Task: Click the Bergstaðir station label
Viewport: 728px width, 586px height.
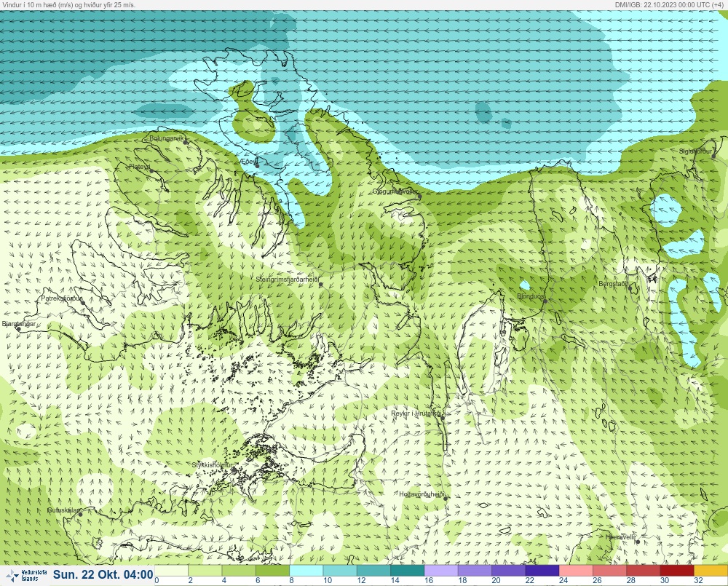Action: click(x=613, y=283)
